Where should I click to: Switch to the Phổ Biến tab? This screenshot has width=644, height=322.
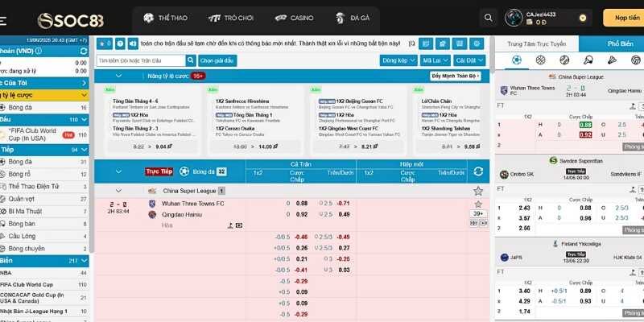pos(619,43)
